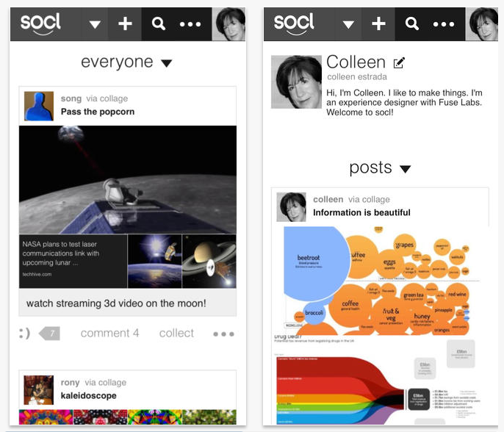The height and width of the screenshot is (432, 504).
Task: Open more options dots in right header
Action: [444, 24]
